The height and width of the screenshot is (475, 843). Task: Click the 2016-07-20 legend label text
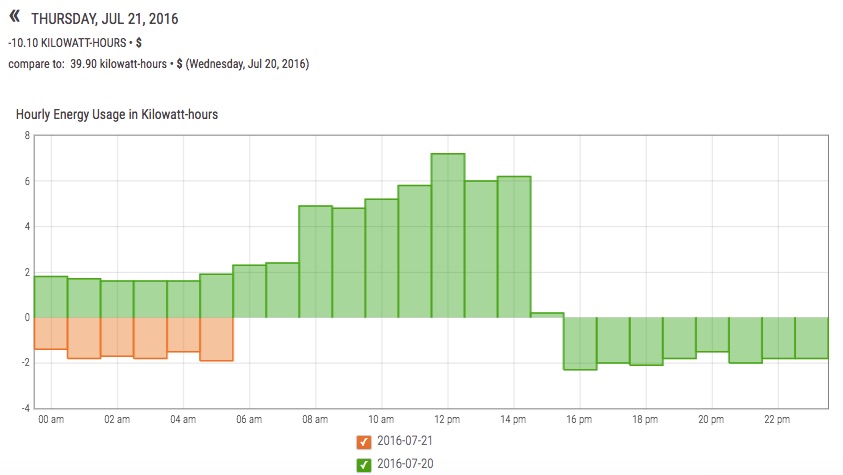(x=405, y=464)
